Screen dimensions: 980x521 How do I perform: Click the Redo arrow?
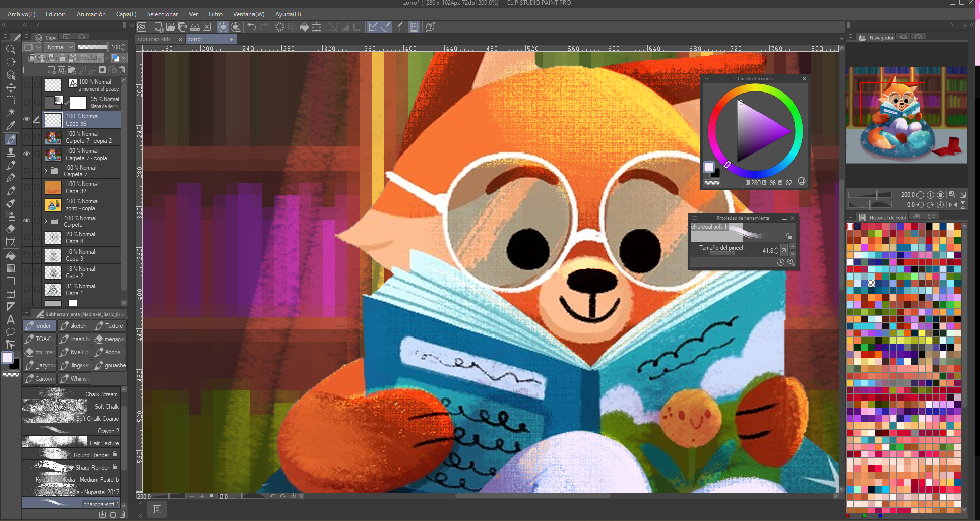pyautogui.click(x=263, y=27)
